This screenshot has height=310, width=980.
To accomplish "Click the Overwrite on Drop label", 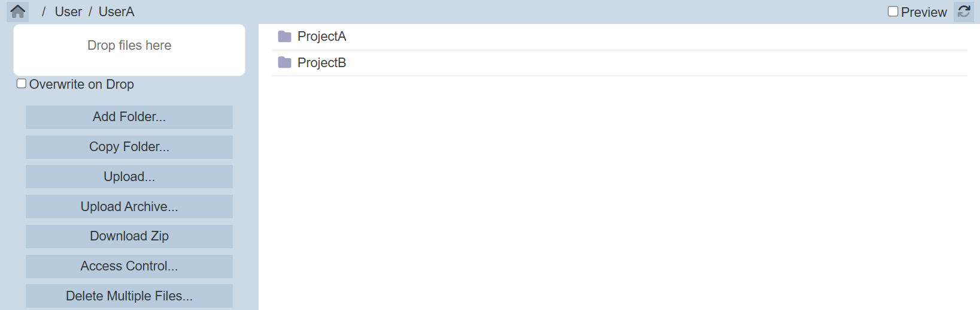I will tap(81, 85).
